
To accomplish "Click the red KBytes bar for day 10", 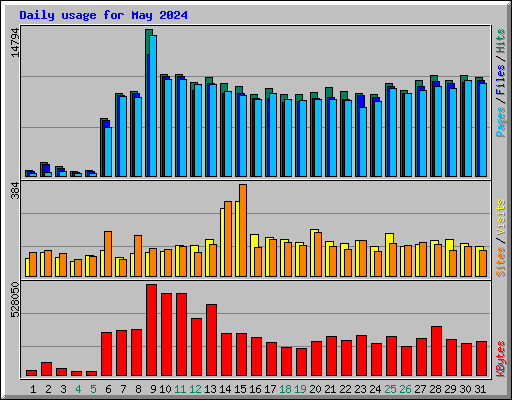I will coord(166,335).
